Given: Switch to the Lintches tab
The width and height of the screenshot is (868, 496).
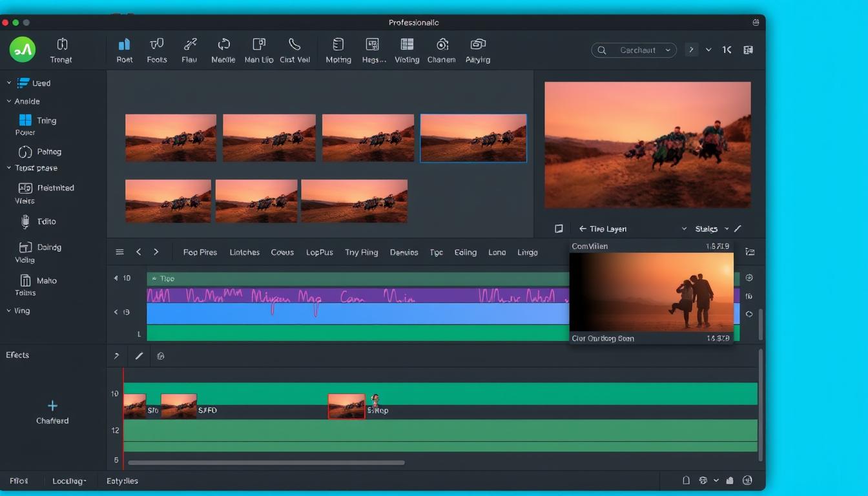Looking at the screenshot, I should [x=245, y=253].
